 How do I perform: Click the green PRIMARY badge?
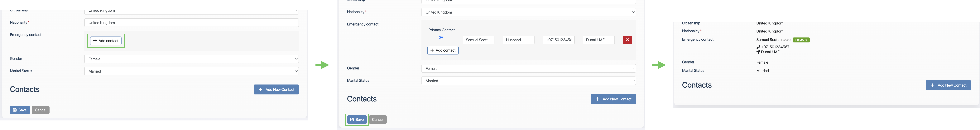[801, 40]
